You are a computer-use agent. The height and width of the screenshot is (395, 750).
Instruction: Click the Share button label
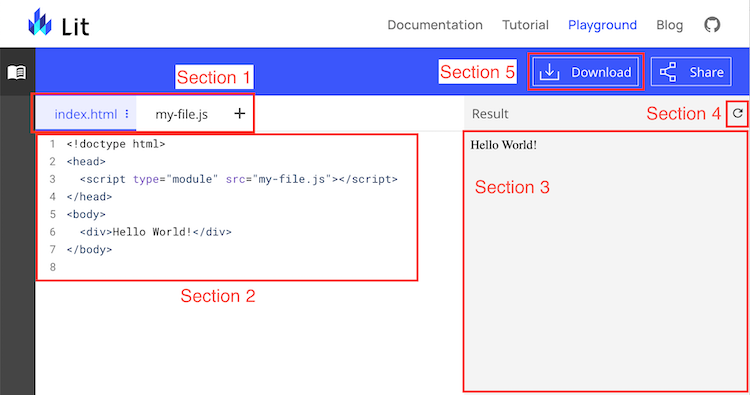706,72
